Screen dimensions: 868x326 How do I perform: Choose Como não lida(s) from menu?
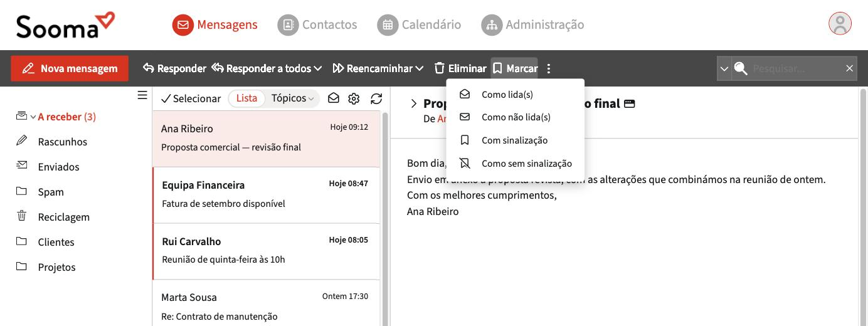click(x=516, y=117)
